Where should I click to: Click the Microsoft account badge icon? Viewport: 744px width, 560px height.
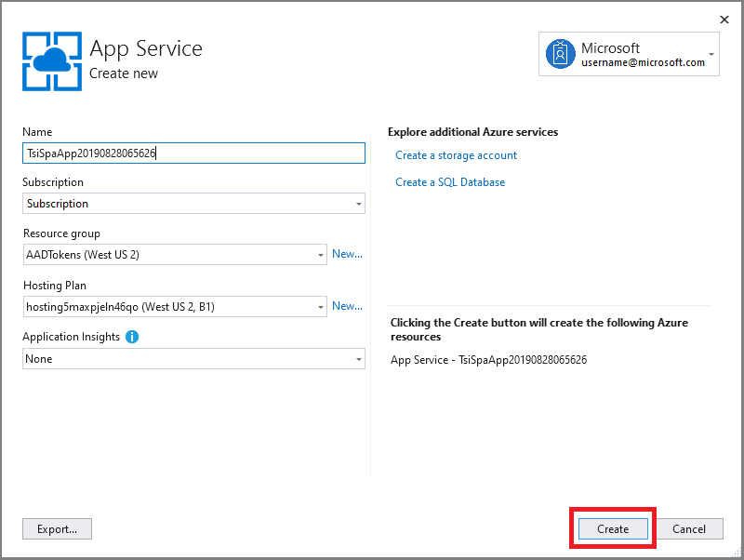coord(560,55)
